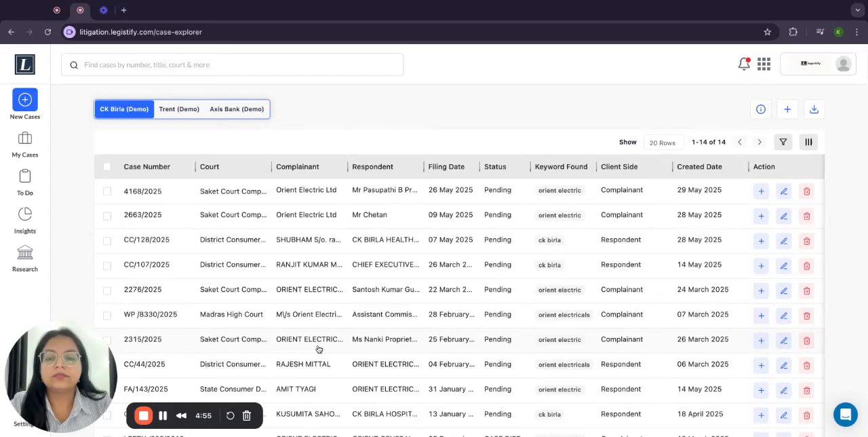This screenshot has width=868, height=437.
Task: Pause the screen recording
Action: coord(163,416)
